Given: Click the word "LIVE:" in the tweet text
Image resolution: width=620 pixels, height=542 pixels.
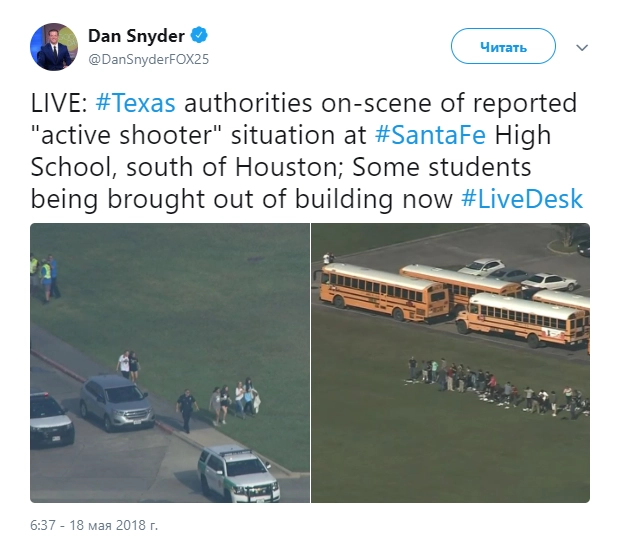Looking at the screenshot, I should tap(59, 103).
